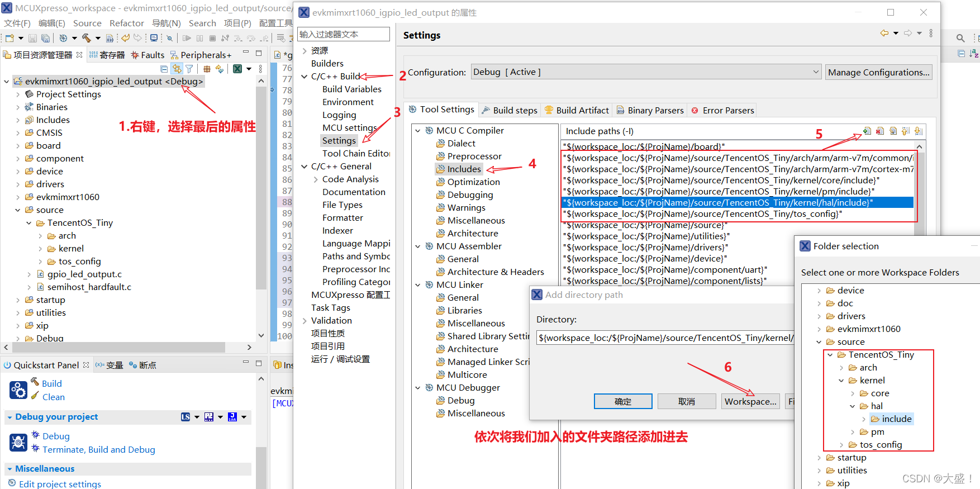The height and width of the screenshot is (489, 980).
Task: Click the green X icon in explorer toolbar
Action: tap(237, 69)
